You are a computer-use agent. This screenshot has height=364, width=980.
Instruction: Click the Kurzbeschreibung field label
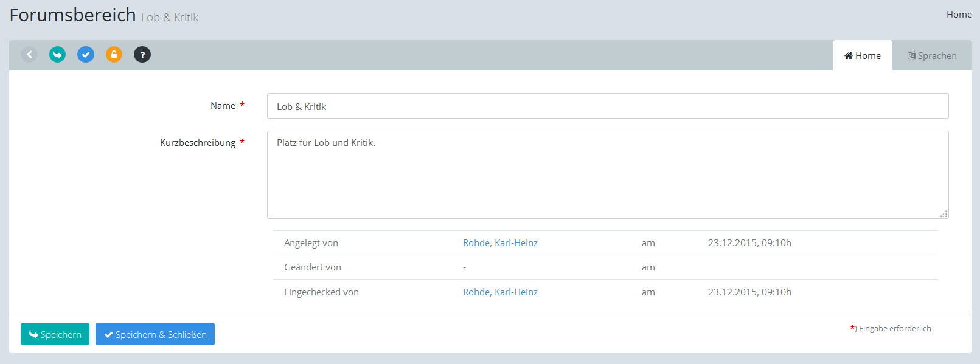click(197, 143)
